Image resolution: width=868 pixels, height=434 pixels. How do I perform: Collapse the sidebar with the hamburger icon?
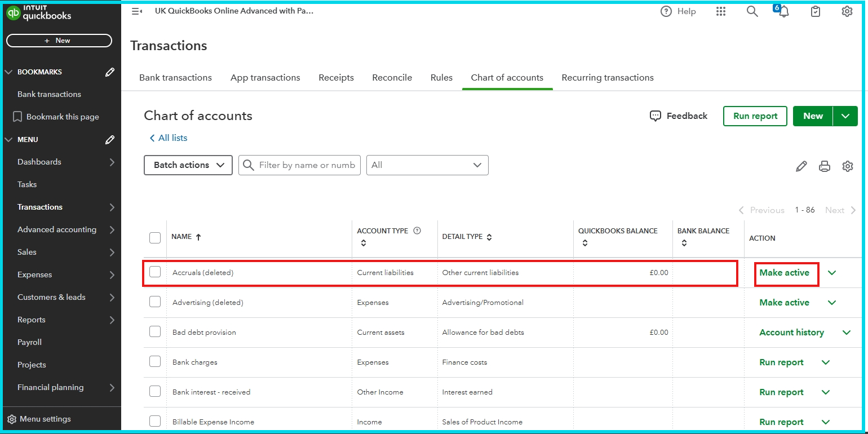tap(136, 11)
